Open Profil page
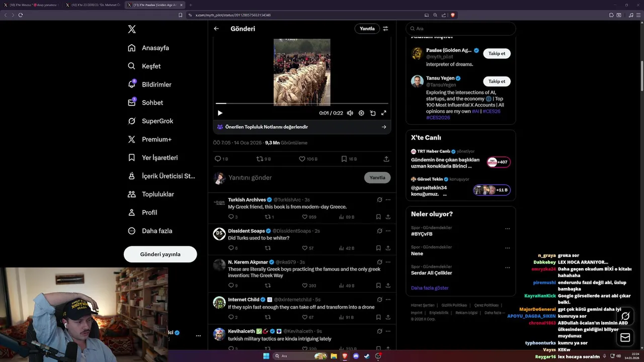Image resolution: width=644 pixels, height=362 pixels. click(143, 212)
